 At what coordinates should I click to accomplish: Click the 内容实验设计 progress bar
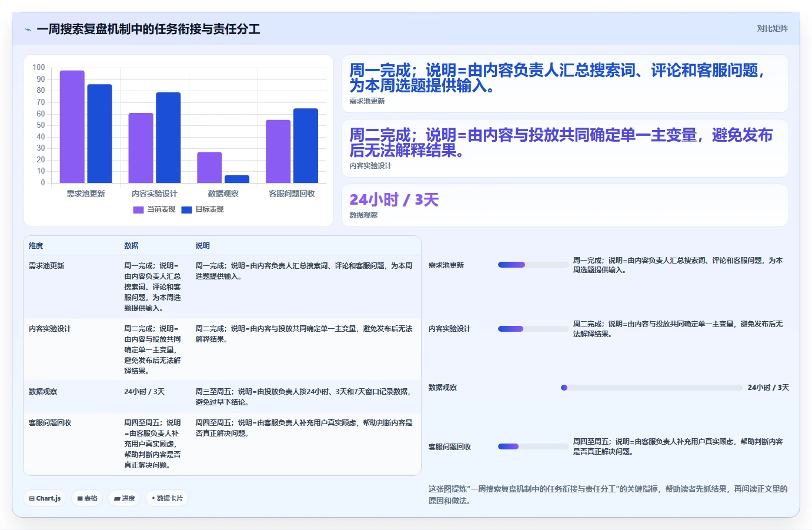pyautogui.click(x=533, y=329)
